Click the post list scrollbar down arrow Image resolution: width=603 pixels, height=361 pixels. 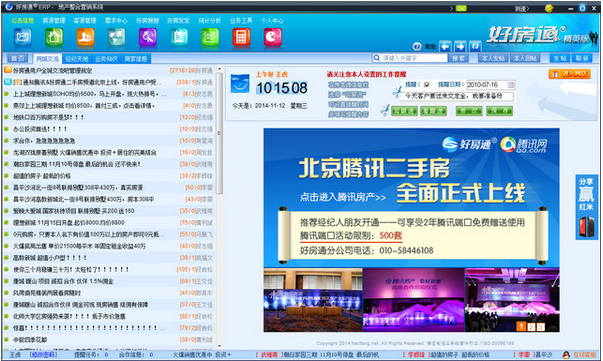(x=219, y=346)
